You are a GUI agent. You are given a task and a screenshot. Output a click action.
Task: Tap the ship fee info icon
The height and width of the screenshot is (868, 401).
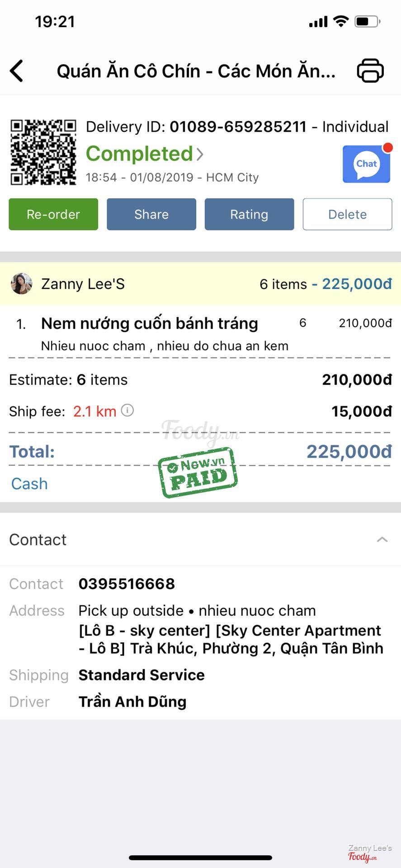pos(127,410)
